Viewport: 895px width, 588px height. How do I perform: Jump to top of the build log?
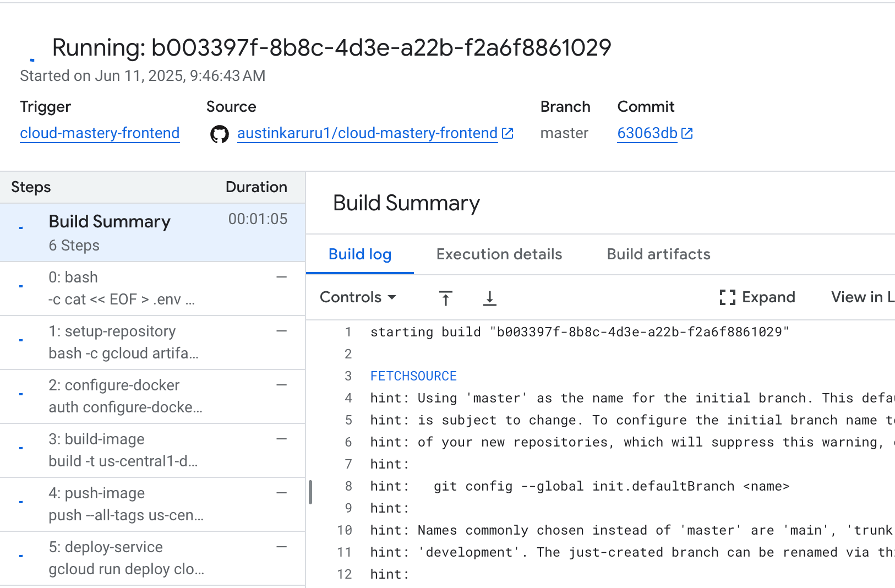445,297
